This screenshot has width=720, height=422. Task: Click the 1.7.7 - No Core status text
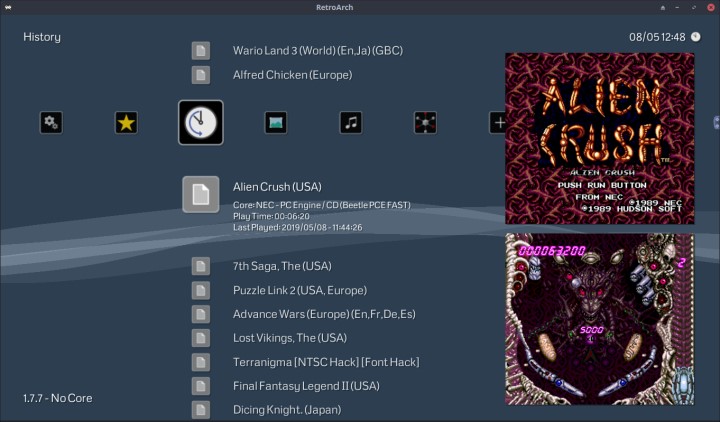pyautogui.click(x=57, y=398)
